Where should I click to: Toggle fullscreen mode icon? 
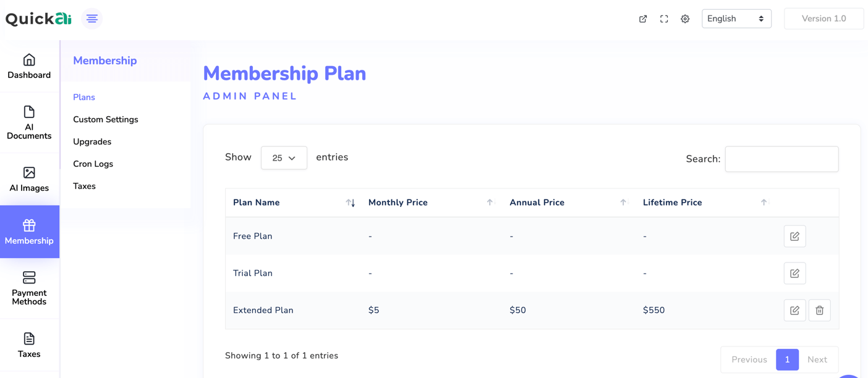tap(664, 19)
